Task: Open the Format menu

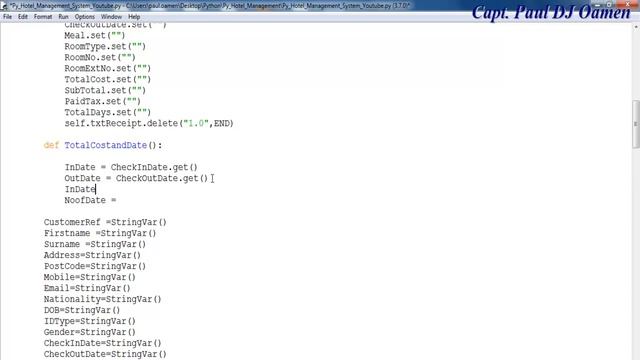Action: 43,17
